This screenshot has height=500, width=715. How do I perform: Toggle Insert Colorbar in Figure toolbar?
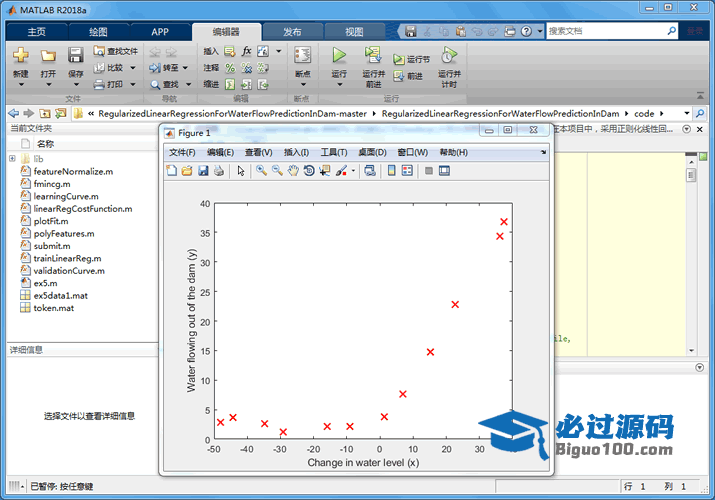point(389,171)
